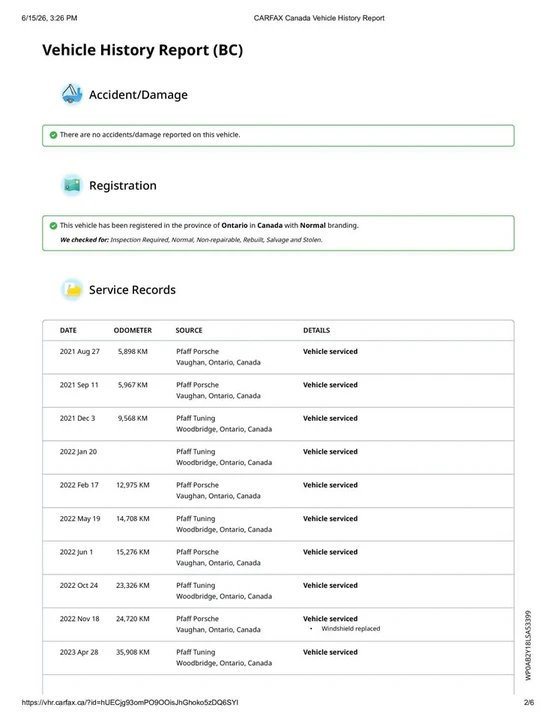This screenshot has width=556, height=720.
Task: Click the Service Records section heading
Action: tap(132, 290)
